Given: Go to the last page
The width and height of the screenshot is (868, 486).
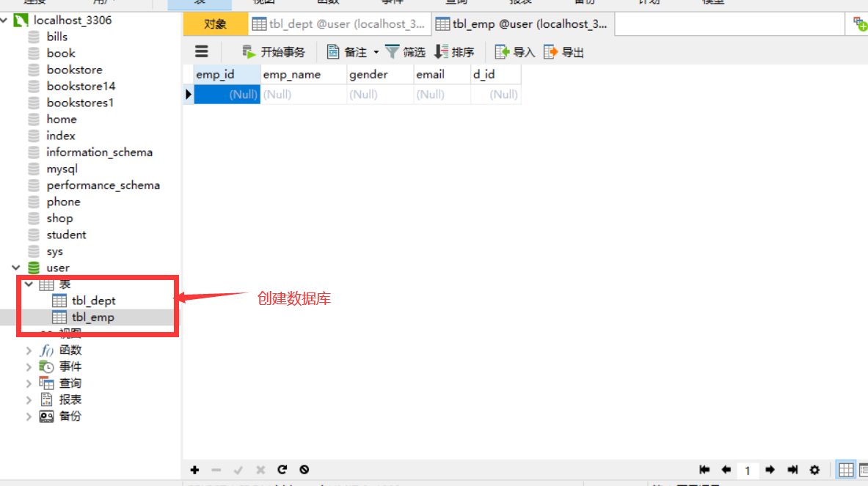Looking at the screenshot, I should tap(792, 470).
